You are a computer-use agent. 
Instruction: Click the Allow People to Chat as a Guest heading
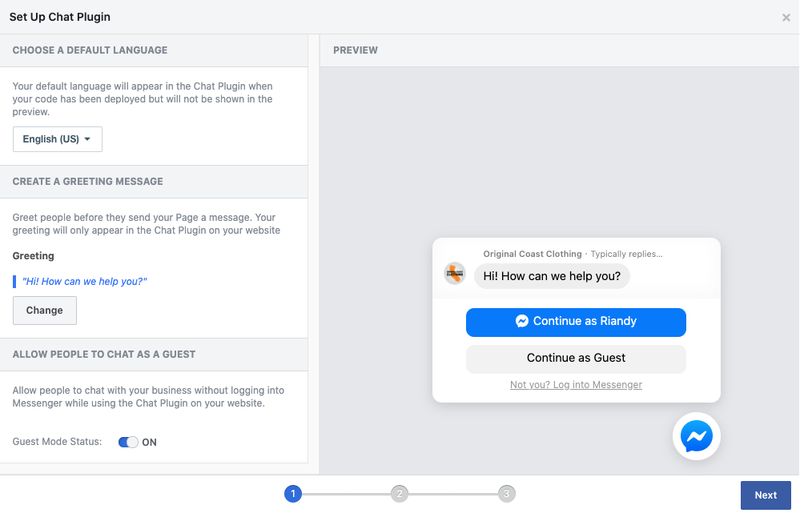[104, 354]
